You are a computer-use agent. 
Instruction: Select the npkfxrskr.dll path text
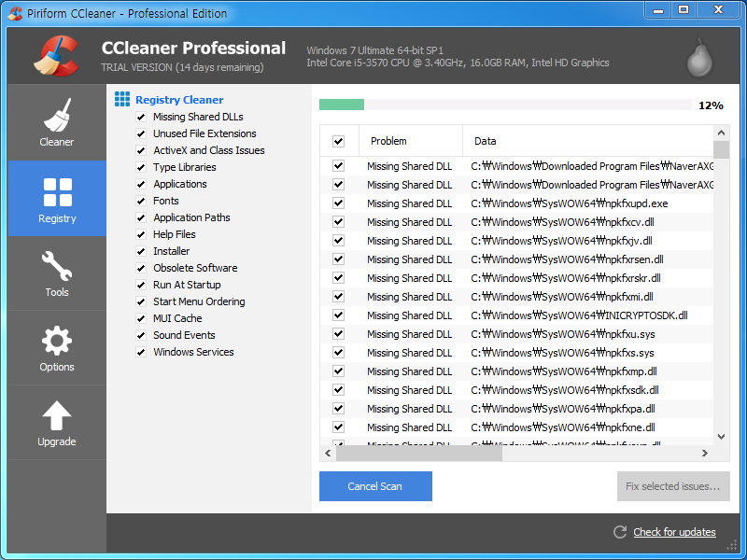(566, 278)
